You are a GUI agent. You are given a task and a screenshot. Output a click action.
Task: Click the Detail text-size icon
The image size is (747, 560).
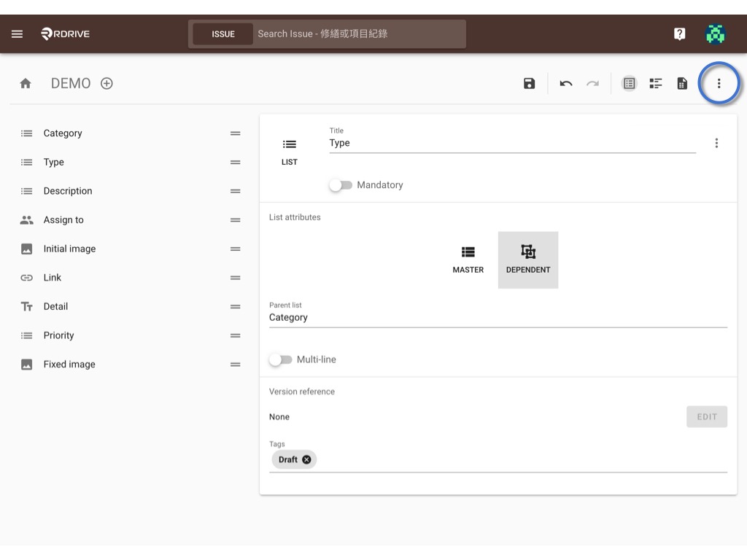pyautogui.click(x=27, y=307)
